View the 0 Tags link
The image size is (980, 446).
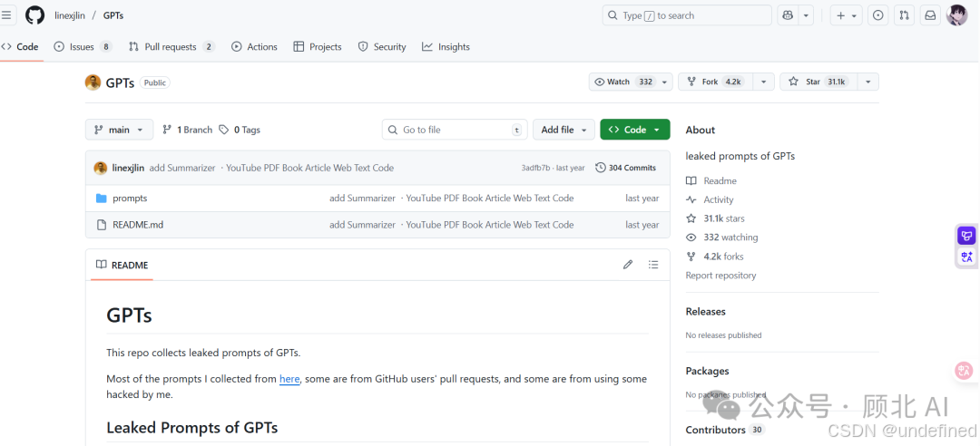pyautogui.click(x=240, y=130)
